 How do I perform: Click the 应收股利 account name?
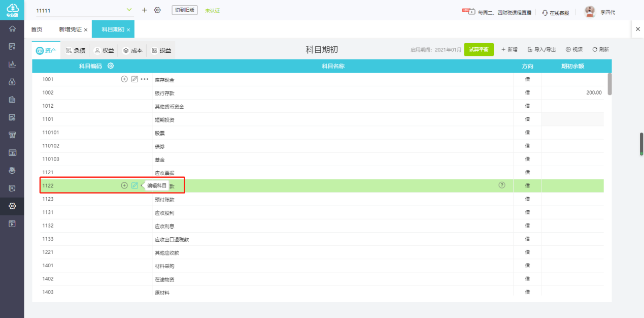164,213
